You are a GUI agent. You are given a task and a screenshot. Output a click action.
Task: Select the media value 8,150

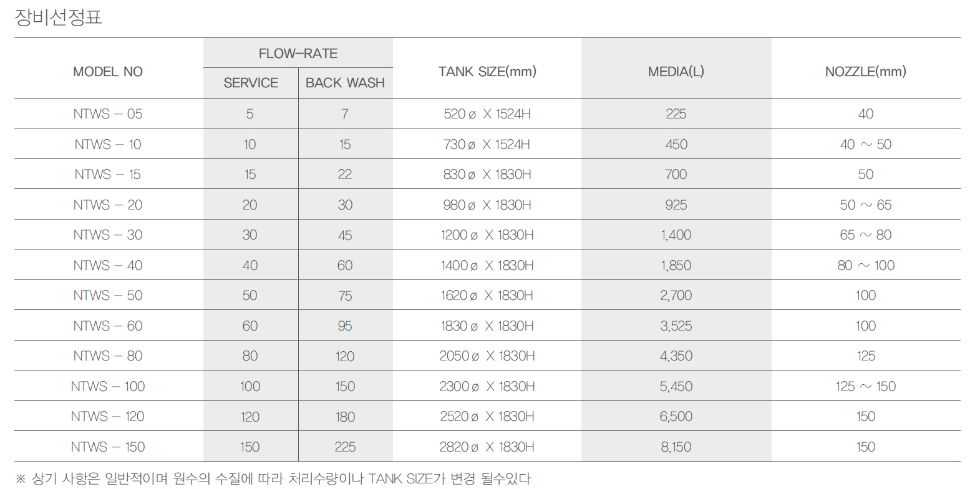tap(676, 447)
